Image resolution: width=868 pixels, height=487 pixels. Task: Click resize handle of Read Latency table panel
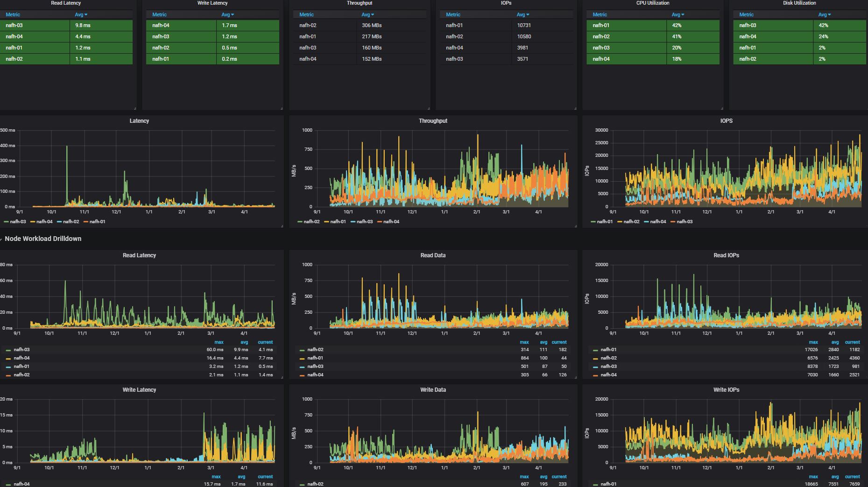point(135,108)
